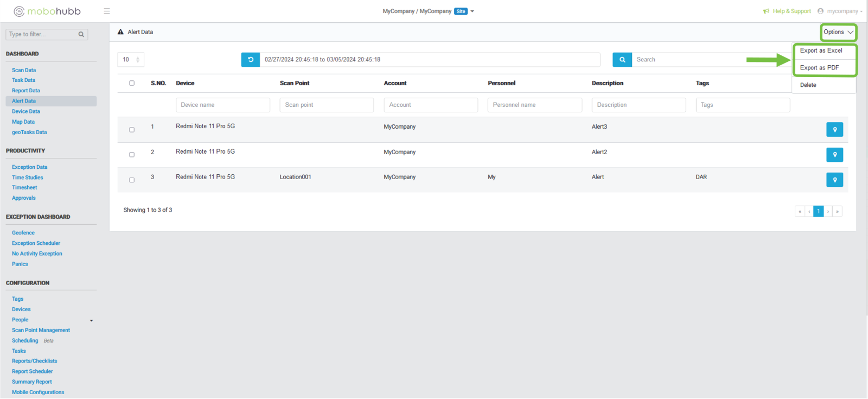Viewport: 868px width, 399px height.
Task: Click location pin for row 3
Action: point(834,180)
